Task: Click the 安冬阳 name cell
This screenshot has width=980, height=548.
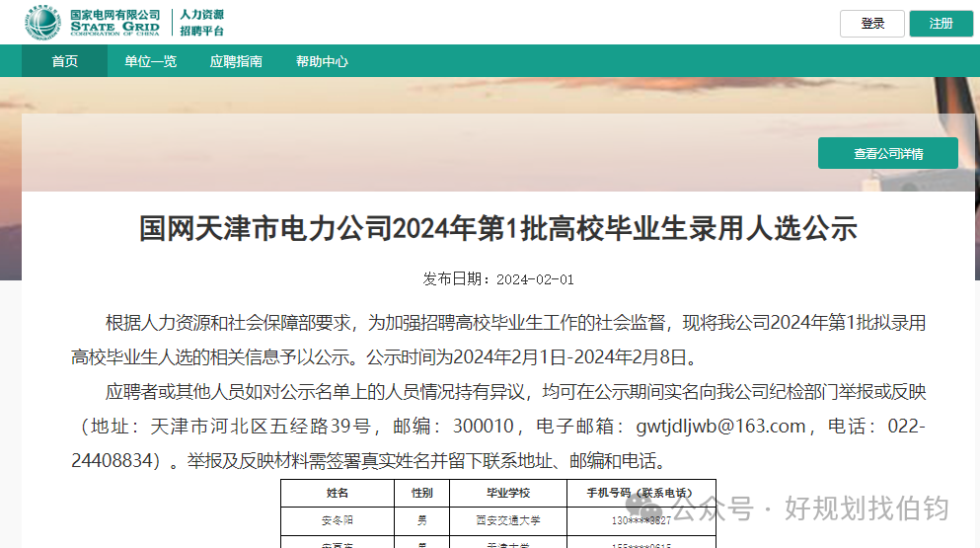Action: coord(338,520)
